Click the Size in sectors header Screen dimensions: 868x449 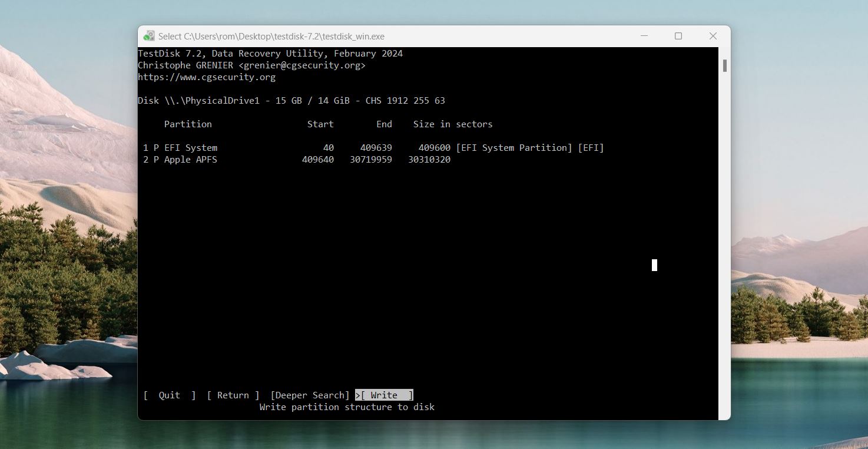point(453,124)
